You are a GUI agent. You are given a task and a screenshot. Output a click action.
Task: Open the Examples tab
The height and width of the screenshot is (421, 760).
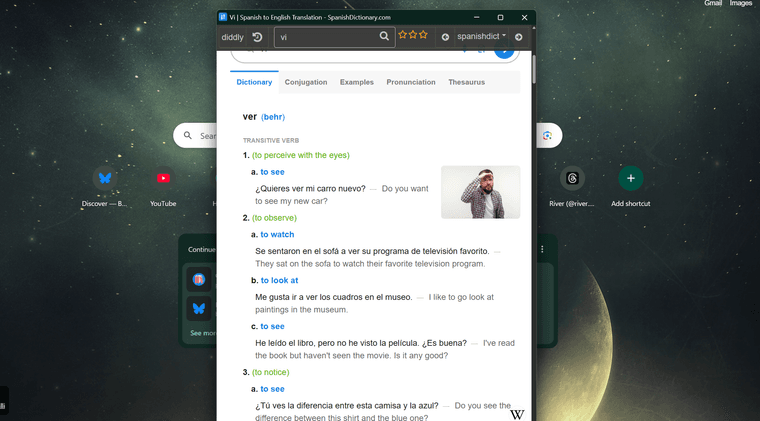tap(356, 82)
